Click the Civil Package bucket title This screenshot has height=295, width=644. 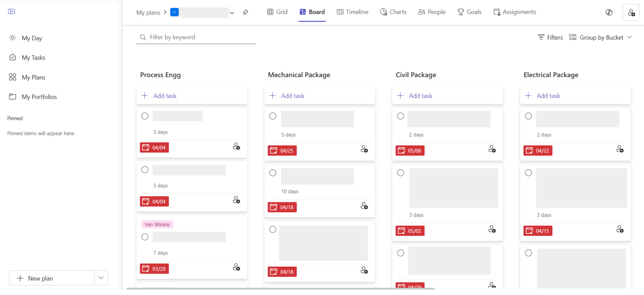416,75
